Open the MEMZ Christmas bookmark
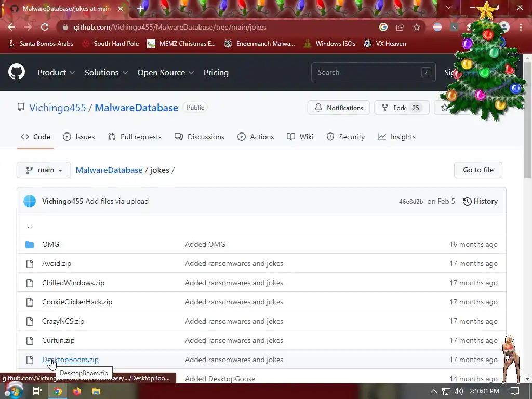The image size is (532, 399). [181, 44]
